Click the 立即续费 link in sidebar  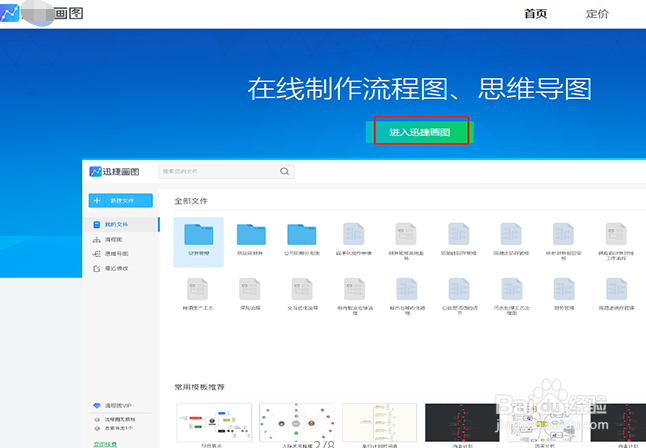(105, 444)
